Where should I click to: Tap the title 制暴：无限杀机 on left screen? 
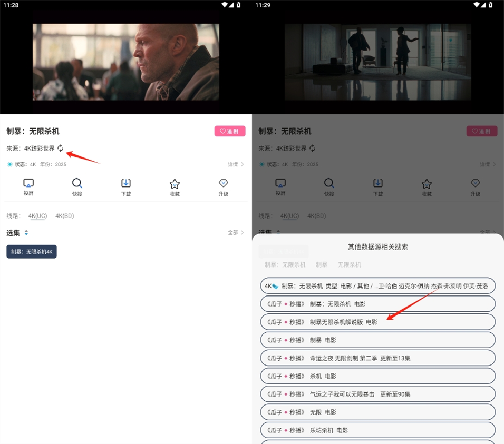pos(33,131)
